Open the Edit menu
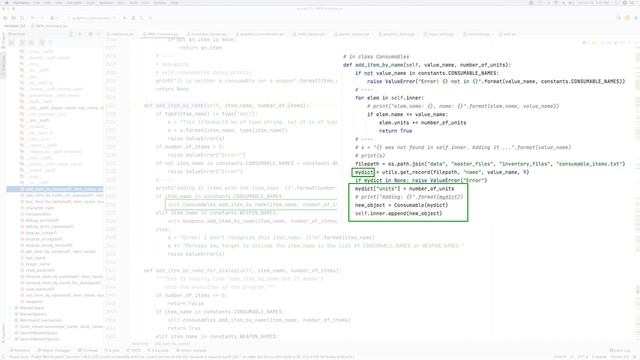Image resolution: width=640 pixels, height=360 pixels. click(47, 3)
